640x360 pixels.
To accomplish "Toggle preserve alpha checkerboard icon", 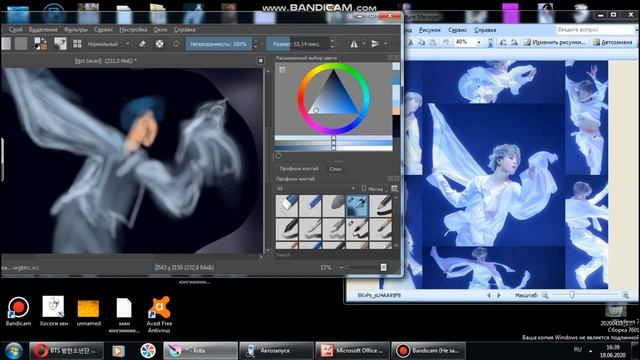I will pyautogui.click(x=160, y=44).
